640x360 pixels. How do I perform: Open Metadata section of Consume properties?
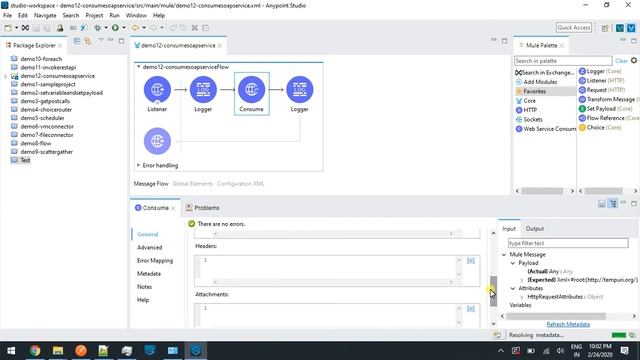(149, 273)
